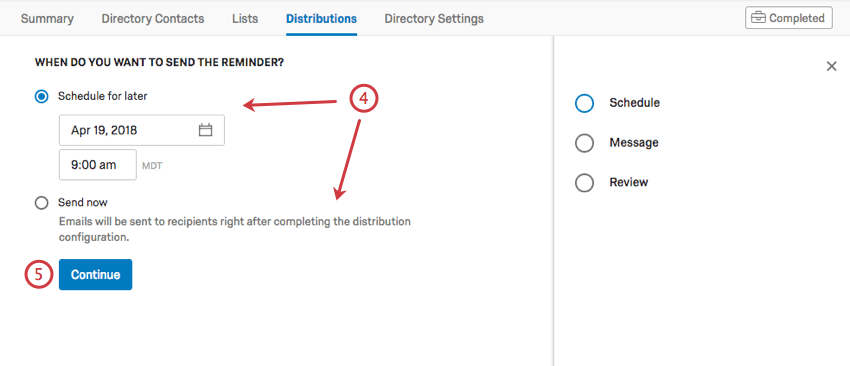Go to the Message step circle
This screenshot has height=366, width=850.
pos(584,143)
